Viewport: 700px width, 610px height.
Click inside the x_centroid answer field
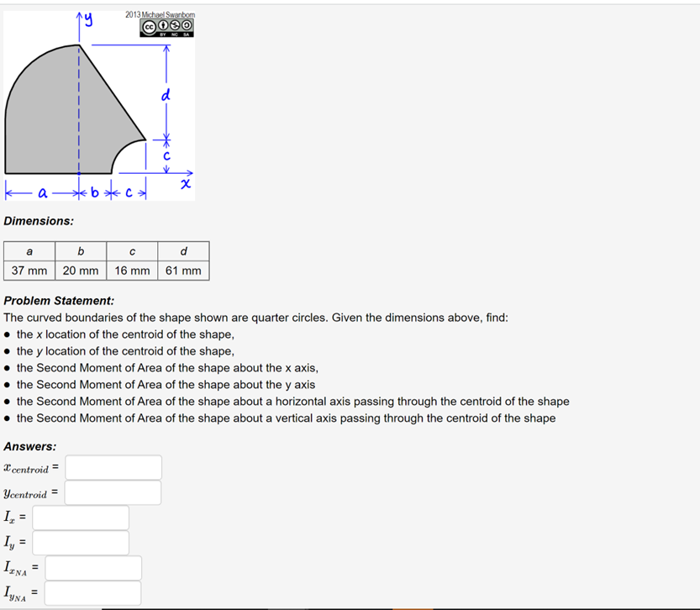[x=112, y=467]
